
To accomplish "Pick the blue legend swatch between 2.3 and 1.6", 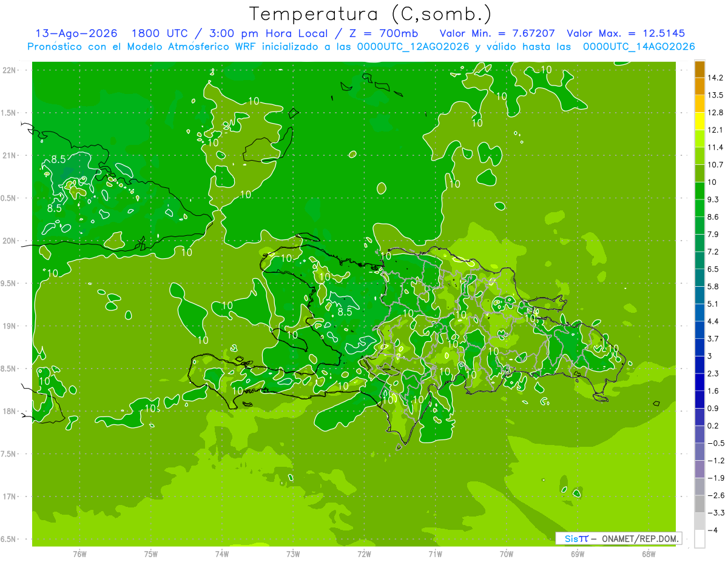I will pos(699,383).
